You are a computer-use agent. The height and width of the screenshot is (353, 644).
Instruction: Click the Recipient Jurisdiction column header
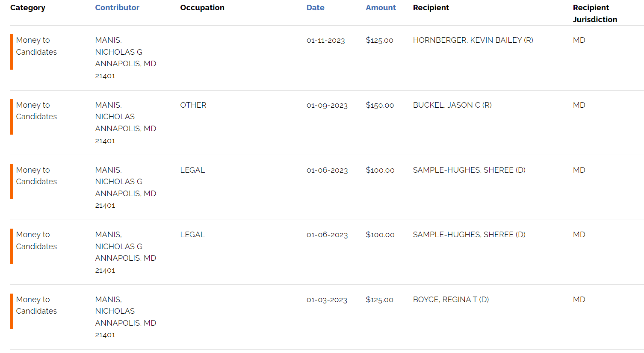pyautogui.click(x=595, y=14)
